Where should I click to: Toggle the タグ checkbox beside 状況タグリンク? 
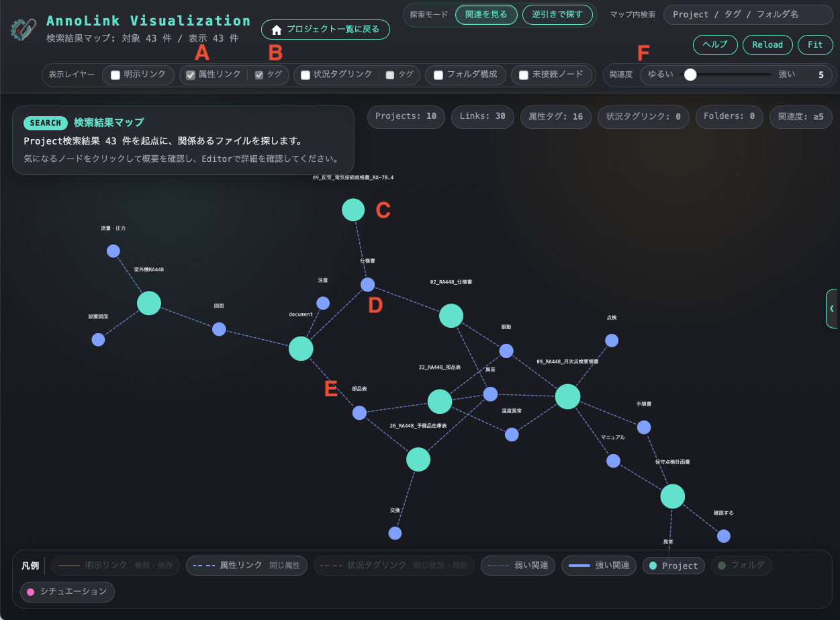pos(390,75)
